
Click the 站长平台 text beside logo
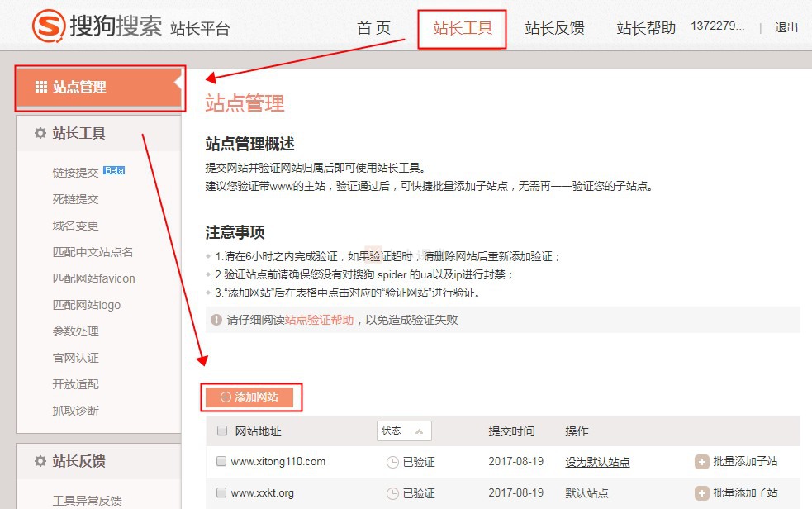pyautogui.click(x=200, y=28)
